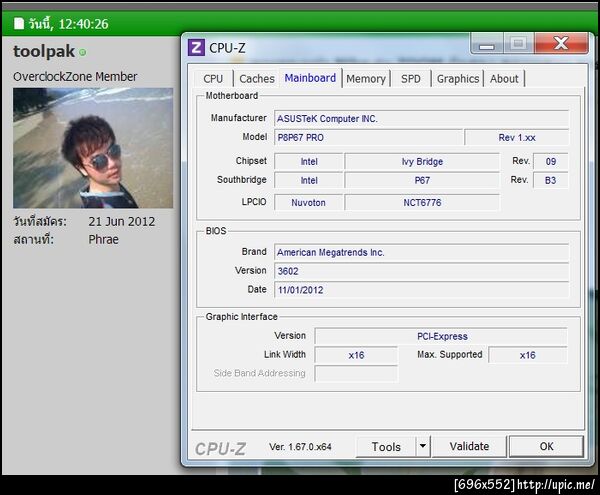Click the Chipset Intel vendor field

(308, 161)
